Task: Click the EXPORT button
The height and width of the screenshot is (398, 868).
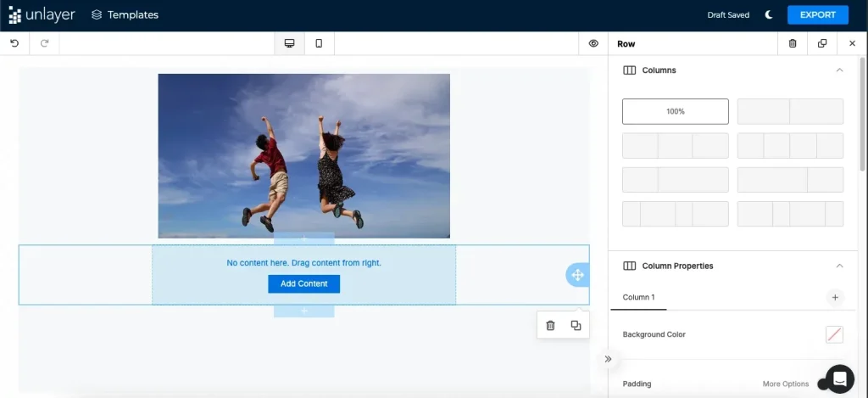Action: [x=817, y=14]
